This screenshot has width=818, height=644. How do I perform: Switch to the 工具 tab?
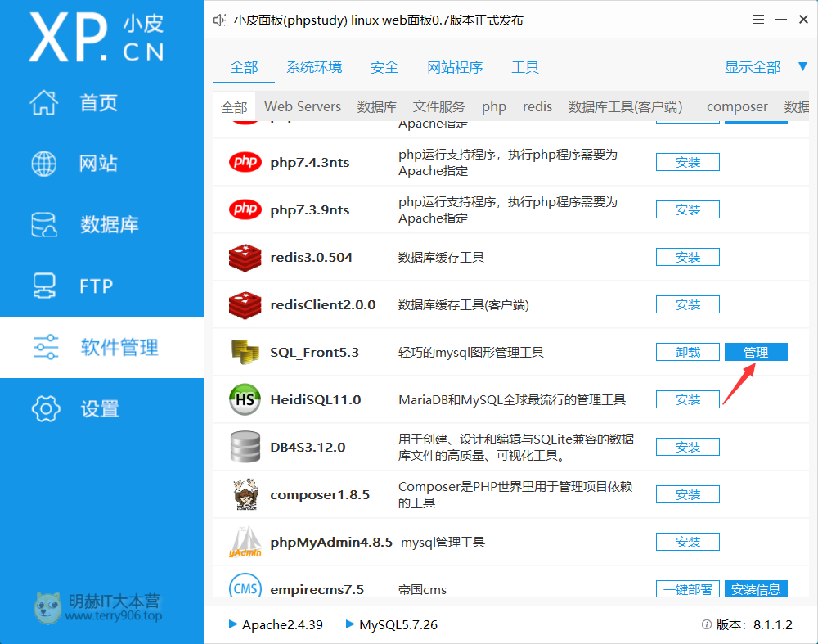point(525,67)
